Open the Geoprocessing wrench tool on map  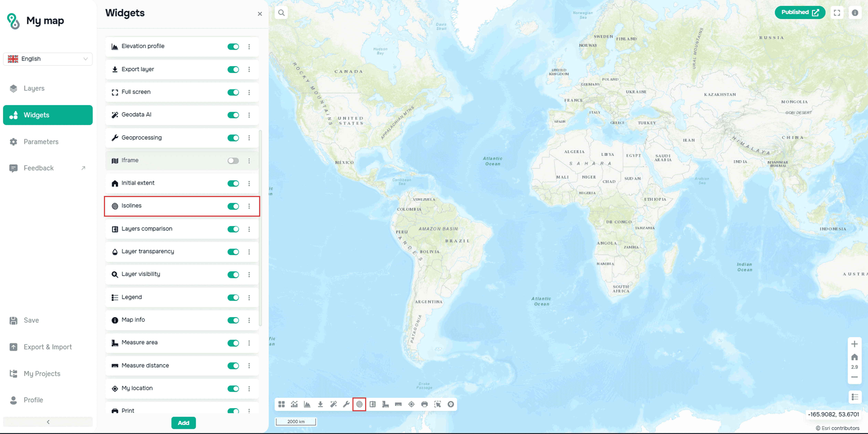point(346,404)
